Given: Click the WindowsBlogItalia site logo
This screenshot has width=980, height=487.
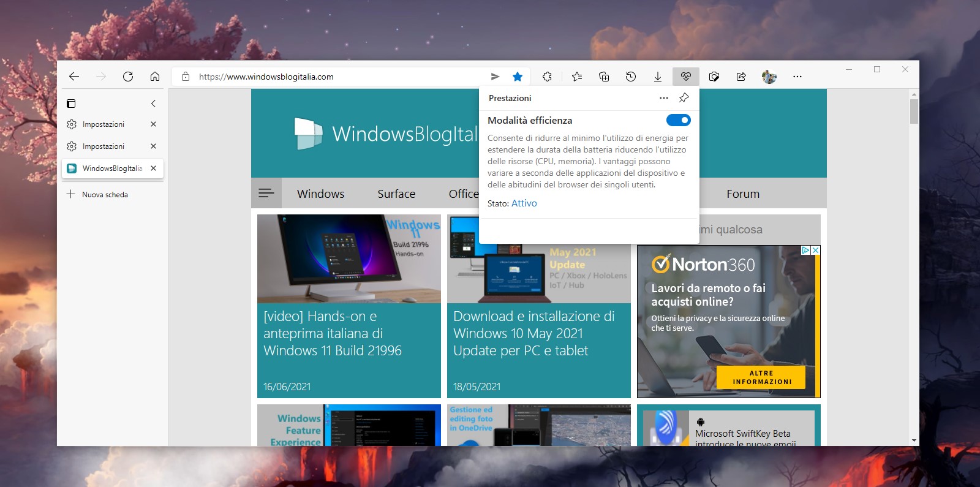Looking at the screenshot, I should pos(386,134).
